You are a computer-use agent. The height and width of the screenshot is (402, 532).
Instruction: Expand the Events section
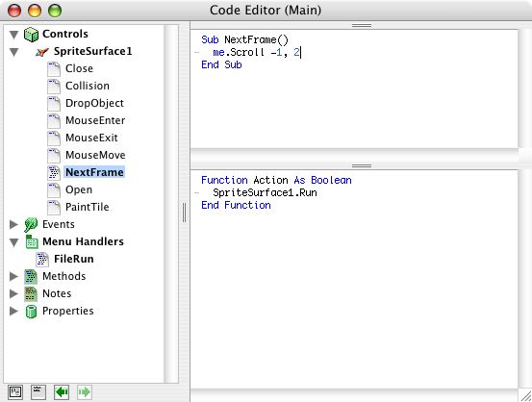[13, 225]
